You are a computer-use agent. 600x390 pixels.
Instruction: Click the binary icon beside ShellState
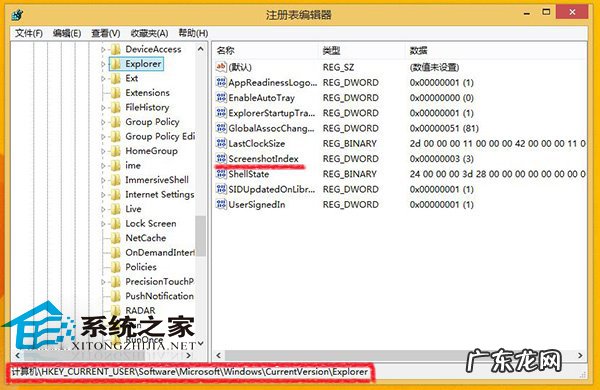click(x=221, y=174)
